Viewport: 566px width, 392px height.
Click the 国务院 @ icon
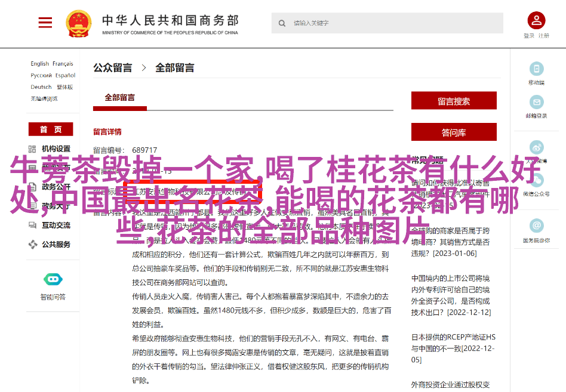[x=536, y=226]
